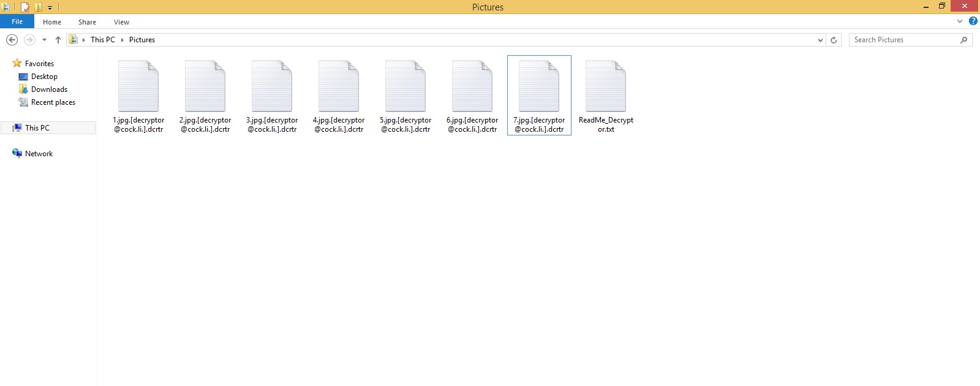Switch to the Home ribbon tab
The width and height of the screenshot is (980, 386).
pyautogui.click(x=52, y=22)
